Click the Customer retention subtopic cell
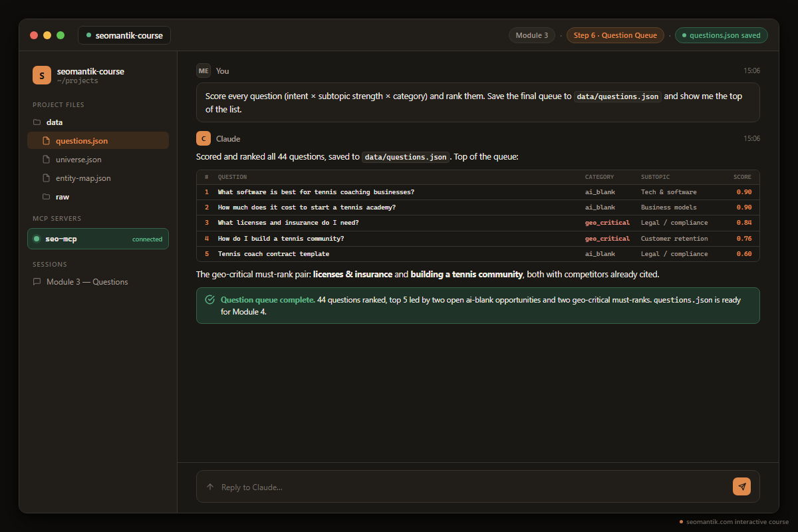The width and height of the screenshot is (798, 532). 674,239
